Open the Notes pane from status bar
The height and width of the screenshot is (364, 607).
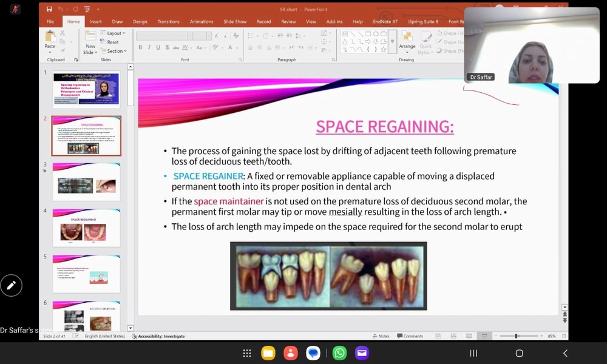(x=382, y=336)
